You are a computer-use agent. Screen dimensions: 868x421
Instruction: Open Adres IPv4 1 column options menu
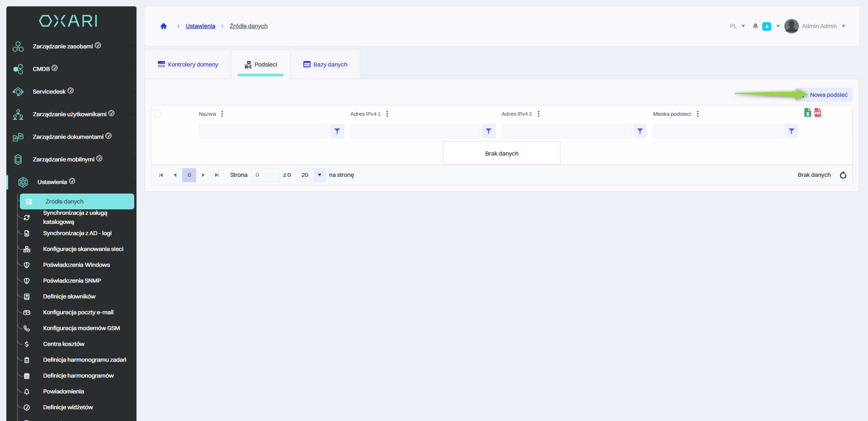387,114
